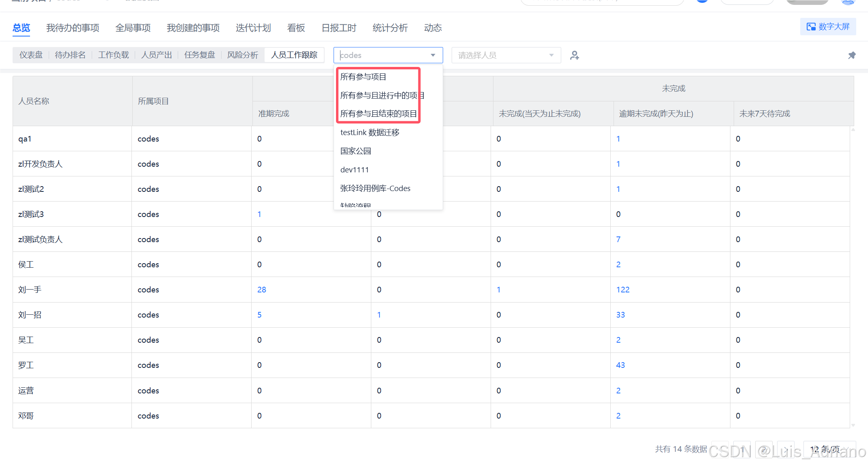Switch to 仪表盘 dashboard sub-tab
The height and width of the screenshot is (466, 868).
coord(31,55)
